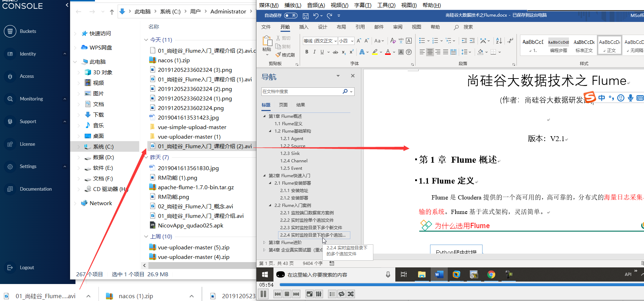Show paragraph marks icon in Word
This screenshot has height=301, width=644.
[x=510, y=41]
